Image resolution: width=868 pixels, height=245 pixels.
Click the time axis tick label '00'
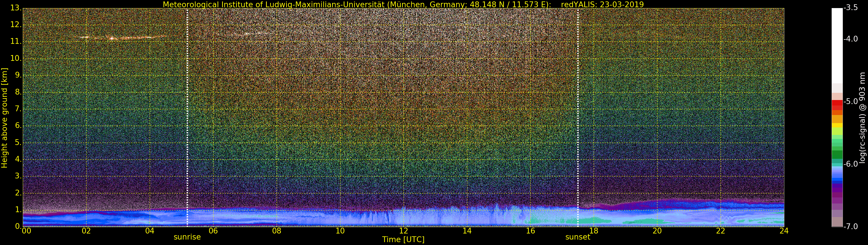26,231
